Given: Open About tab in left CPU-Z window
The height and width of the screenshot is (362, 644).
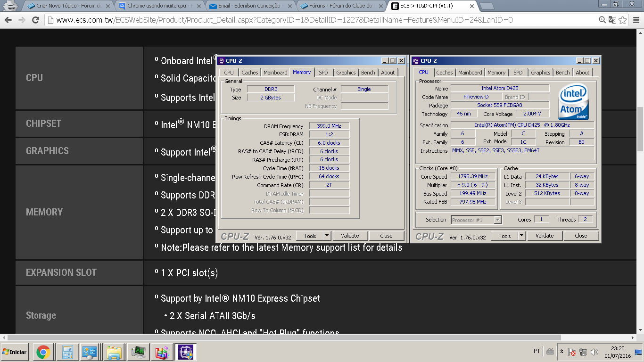Looking at the screenshot, I should click(x=388, y=73).
